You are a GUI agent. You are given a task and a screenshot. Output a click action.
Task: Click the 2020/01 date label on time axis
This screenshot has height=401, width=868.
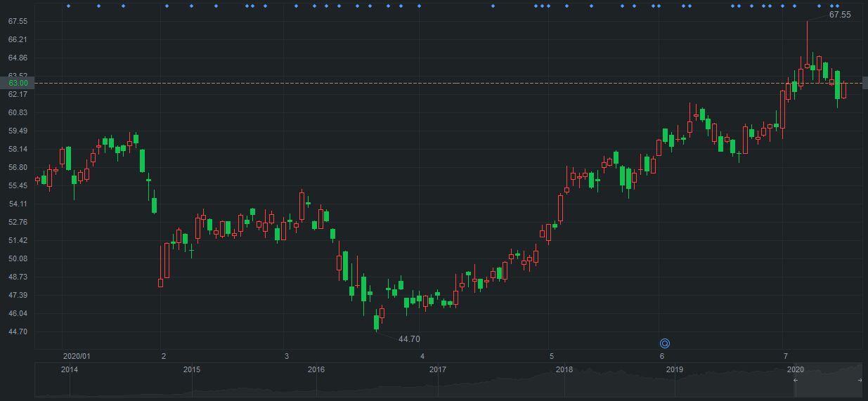[x=77, y=356]
